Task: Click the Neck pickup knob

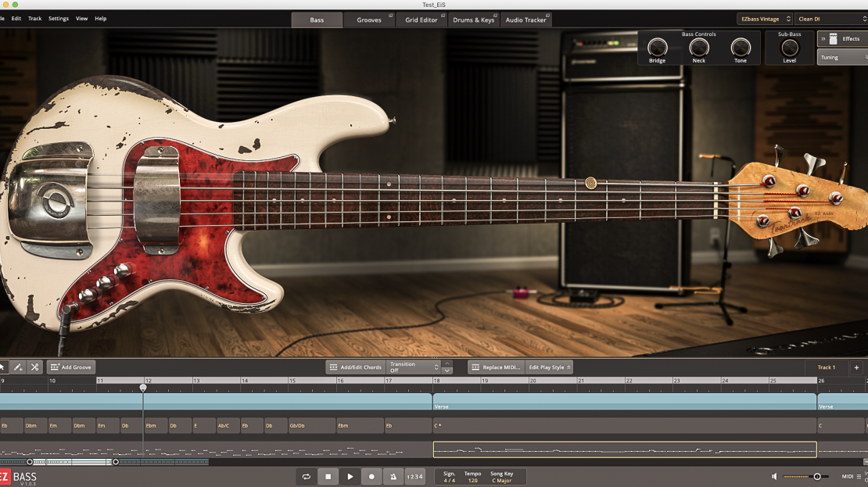Action: [699, 48]
